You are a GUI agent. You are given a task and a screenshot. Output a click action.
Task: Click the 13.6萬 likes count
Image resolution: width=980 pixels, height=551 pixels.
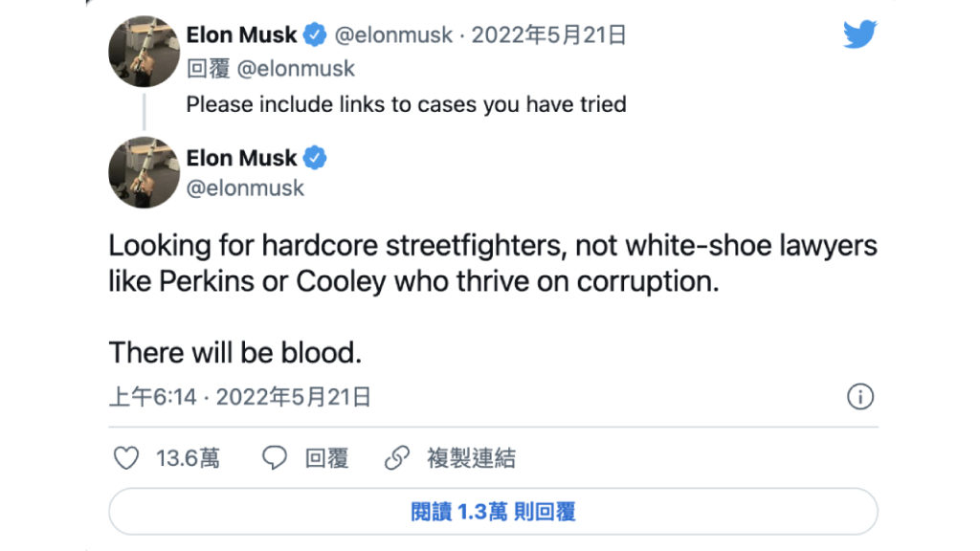point(188,458)
